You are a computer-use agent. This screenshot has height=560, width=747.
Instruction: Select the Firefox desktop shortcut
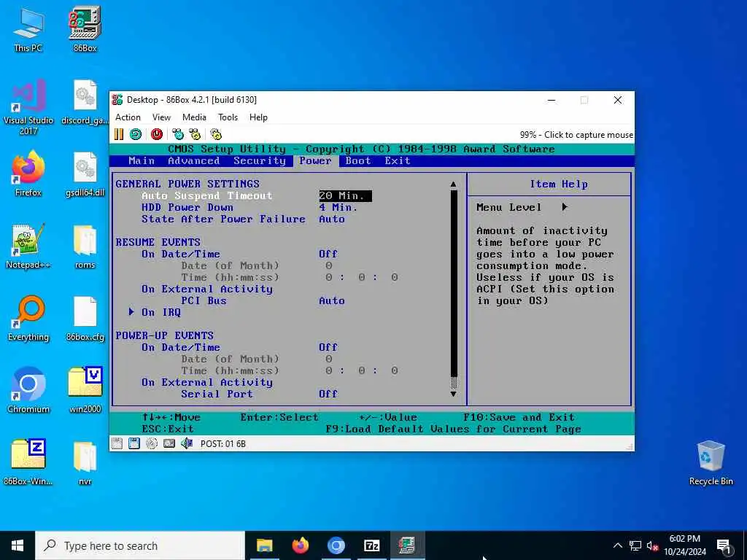coord(28,174)
